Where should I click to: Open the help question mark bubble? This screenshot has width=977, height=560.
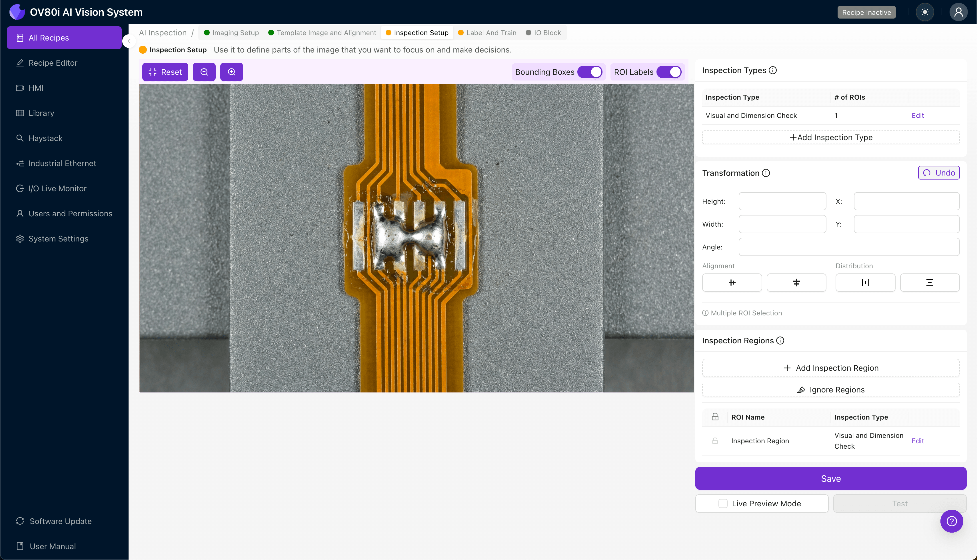point(952,521)
